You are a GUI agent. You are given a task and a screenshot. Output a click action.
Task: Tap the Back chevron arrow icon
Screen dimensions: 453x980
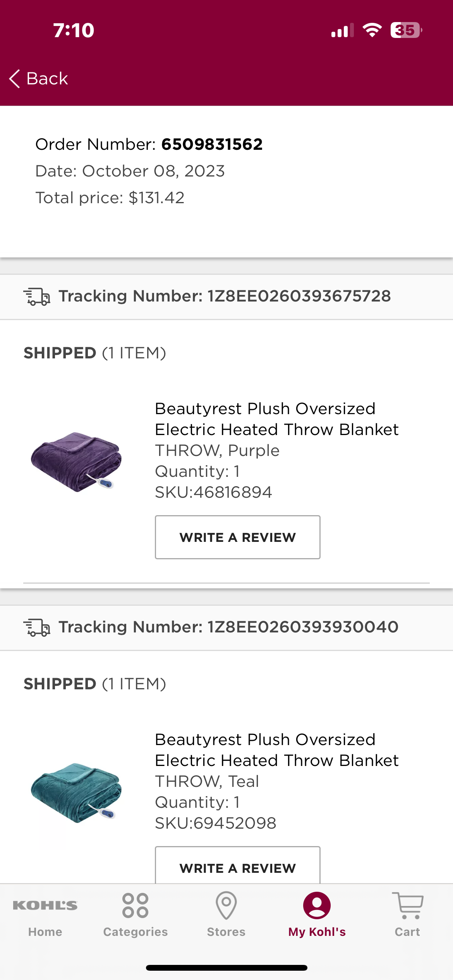point(14,79)
